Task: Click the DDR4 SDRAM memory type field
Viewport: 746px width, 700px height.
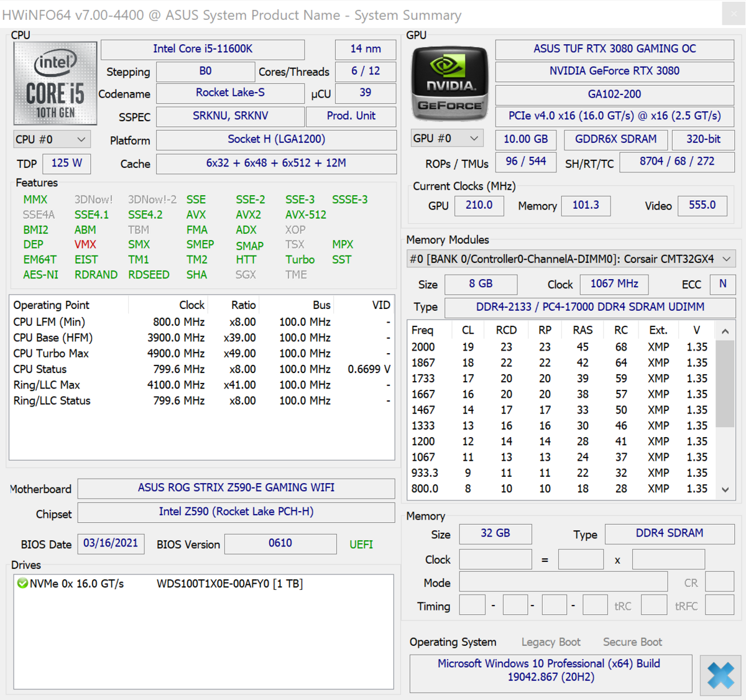Action: click(670, 533)
